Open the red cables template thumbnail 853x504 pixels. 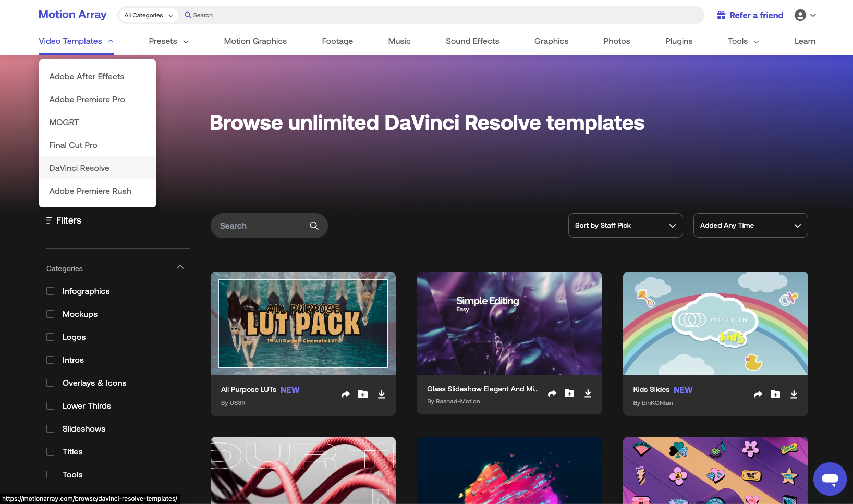tap(303, 470)
